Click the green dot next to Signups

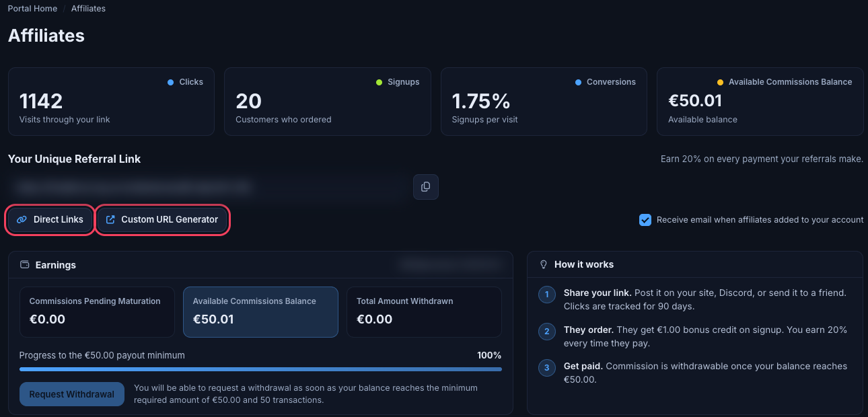[379, 82]
